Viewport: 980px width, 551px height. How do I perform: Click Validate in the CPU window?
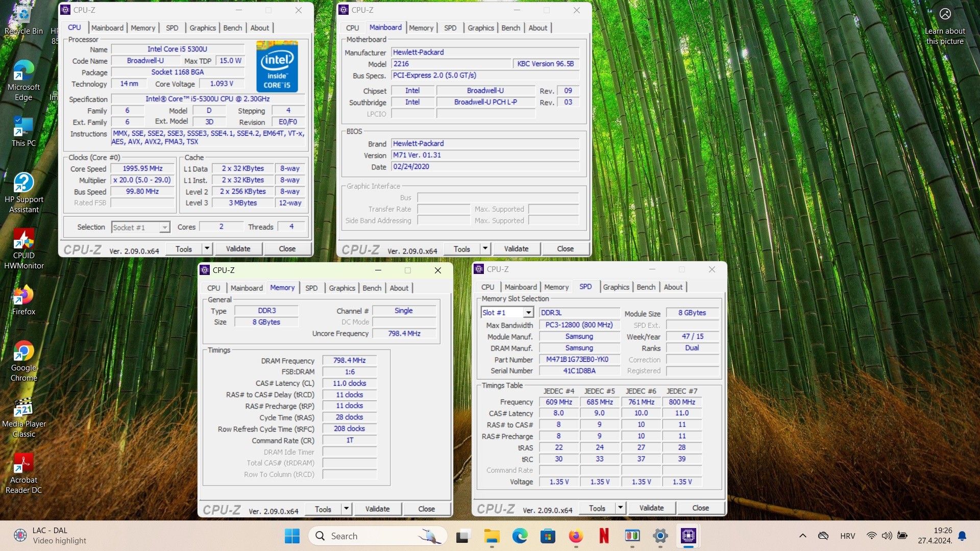238,248
